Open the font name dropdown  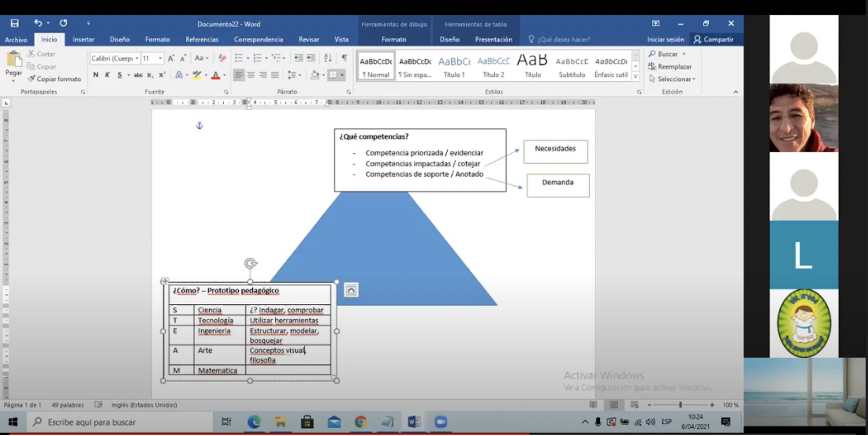136,58
